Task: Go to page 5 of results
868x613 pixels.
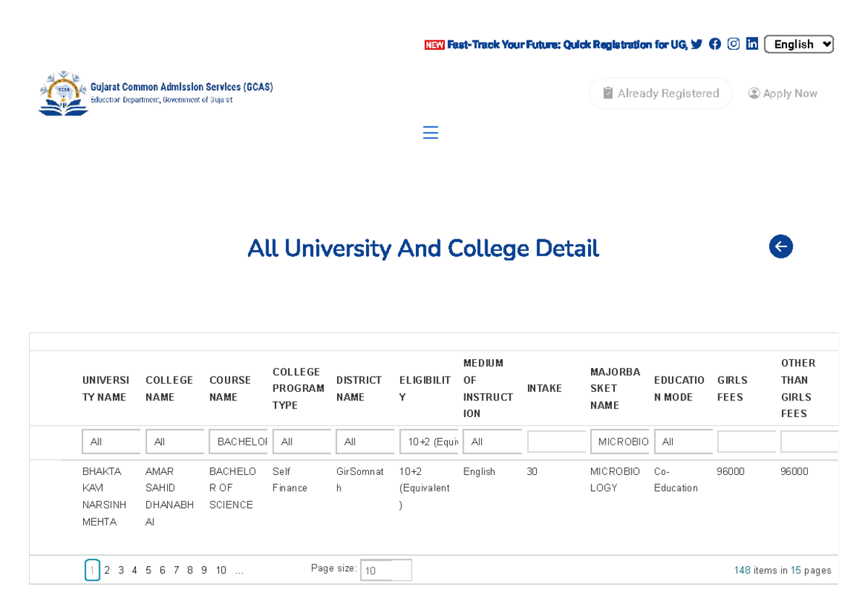Action: click(x=148, y=570)
